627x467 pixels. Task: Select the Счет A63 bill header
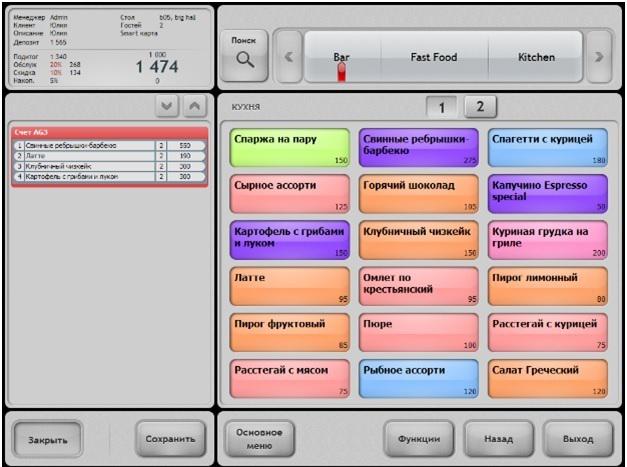pos(110,132)
